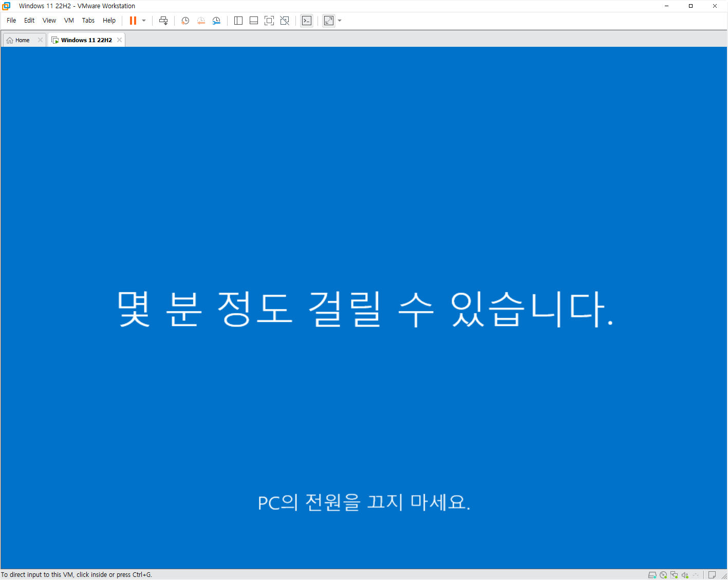
Task: Switch to the Home tab
Action: [22, 40]
